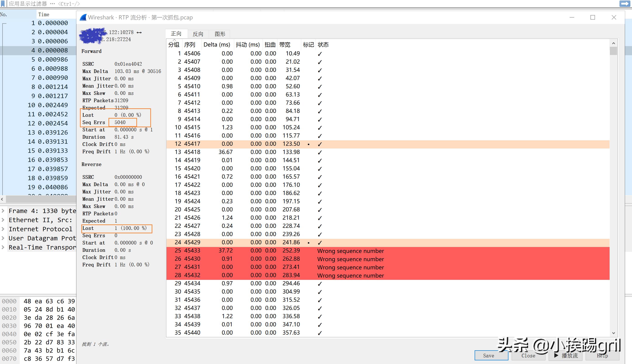Click the scroll down arrow in stream table
The image size is (632, 364).
pyautogui.click(x=613, y=333)
